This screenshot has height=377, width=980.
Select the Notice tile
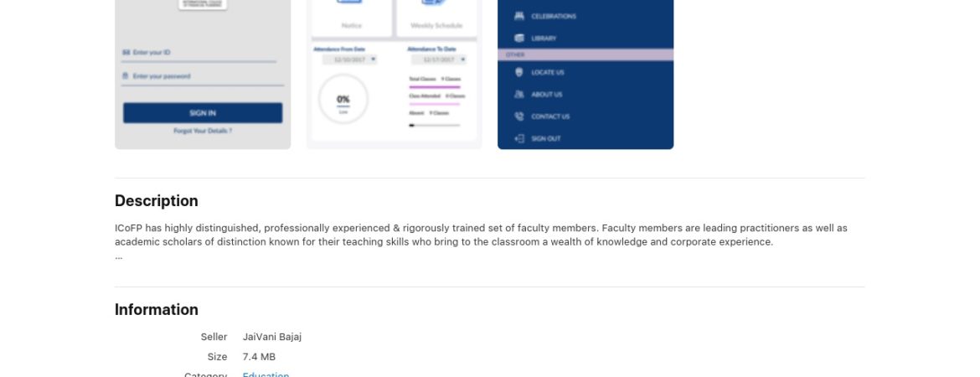[x=351, y=18]
